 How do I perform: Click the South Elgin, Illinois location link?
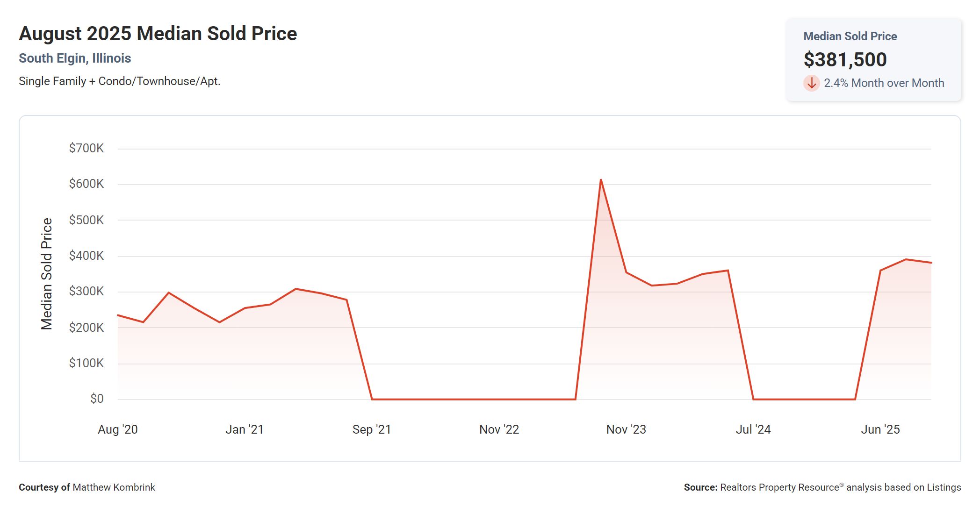pos(75,58)
